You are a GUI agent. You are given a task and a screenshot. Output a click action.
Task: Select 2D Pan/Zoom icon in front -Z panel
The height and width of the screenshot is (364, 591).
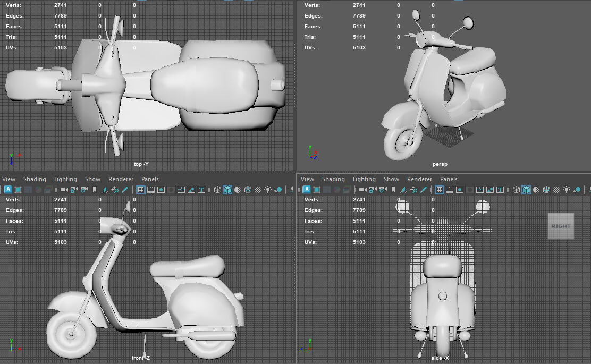pyautogui.click(x=115, y=190)
